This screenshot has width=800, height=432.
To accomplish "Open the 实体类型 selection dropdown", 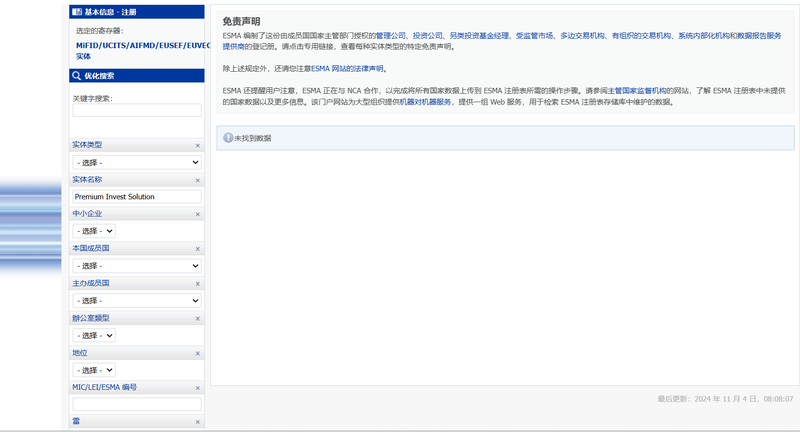I will (137, 162).
